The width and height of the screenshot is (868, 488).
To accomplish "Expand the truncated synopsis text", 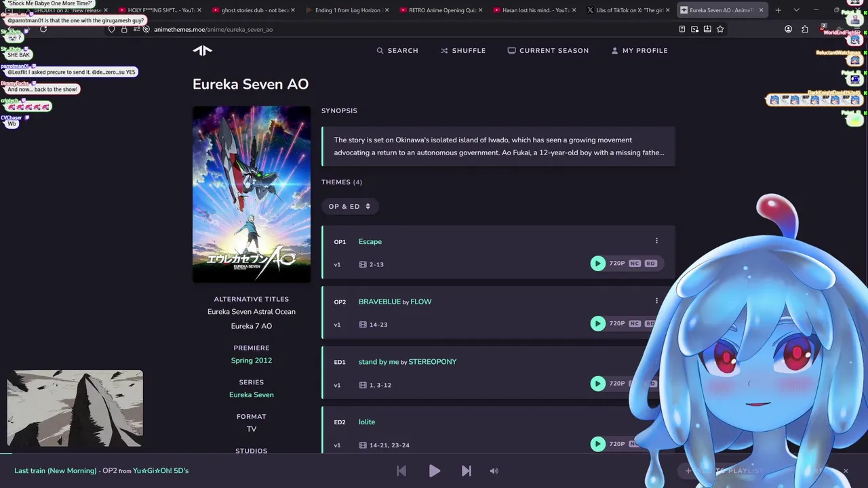I will (x=498, y=146).
